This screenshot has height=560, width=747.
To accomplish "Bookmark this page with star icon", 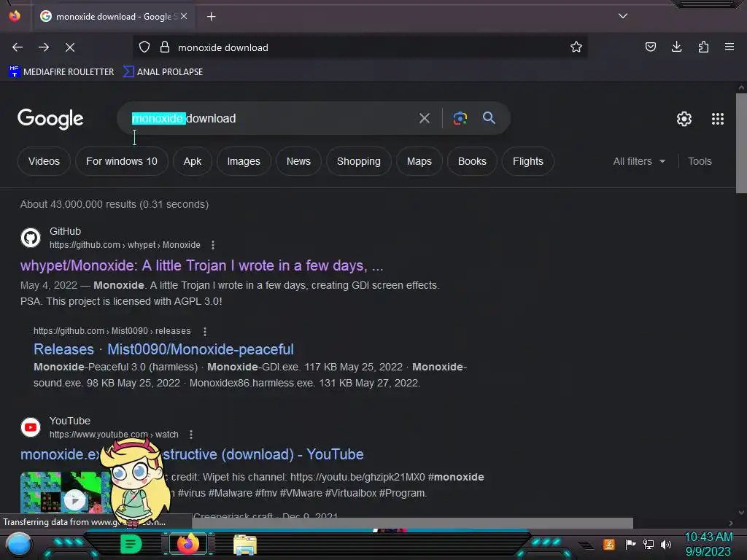I will 576,47.
